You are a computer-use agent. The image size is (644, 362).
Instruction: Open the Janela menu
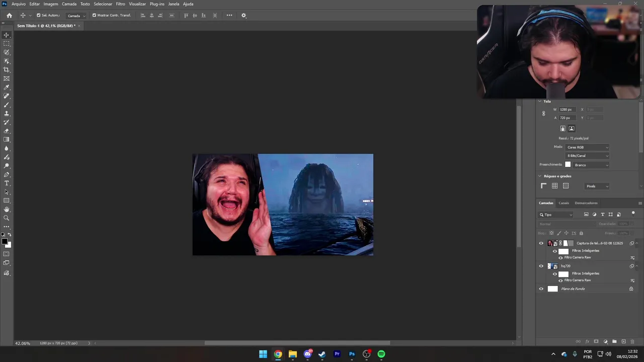tap(174, 4)
